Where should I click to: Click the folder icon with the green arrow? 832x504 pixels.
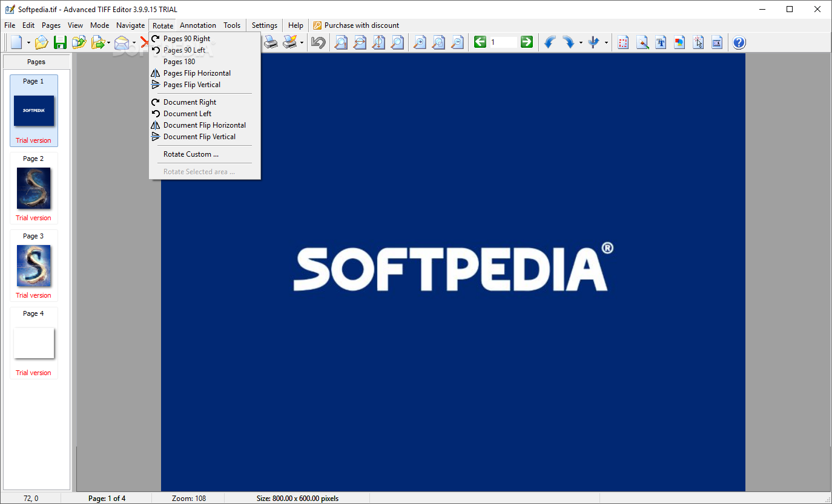tap(97, 42)
